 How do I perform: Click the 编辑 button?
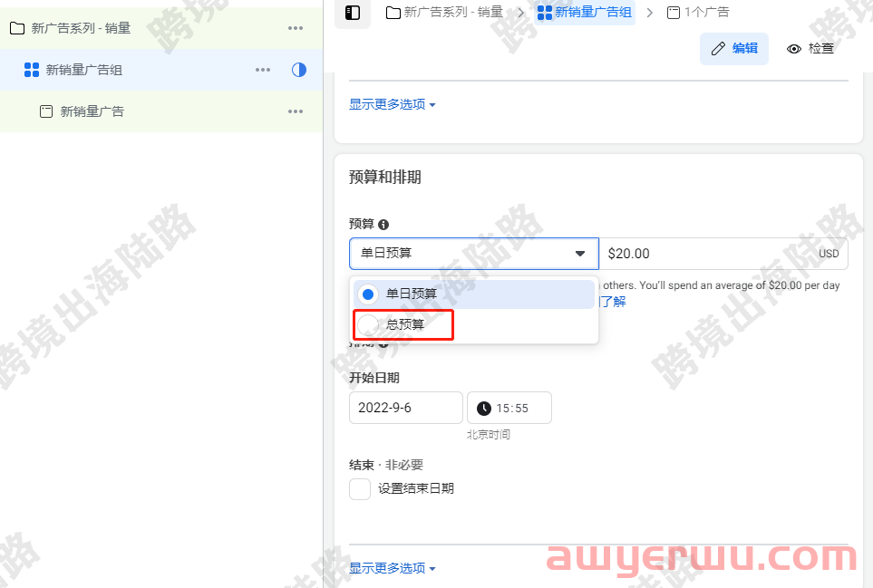(733, 48)
